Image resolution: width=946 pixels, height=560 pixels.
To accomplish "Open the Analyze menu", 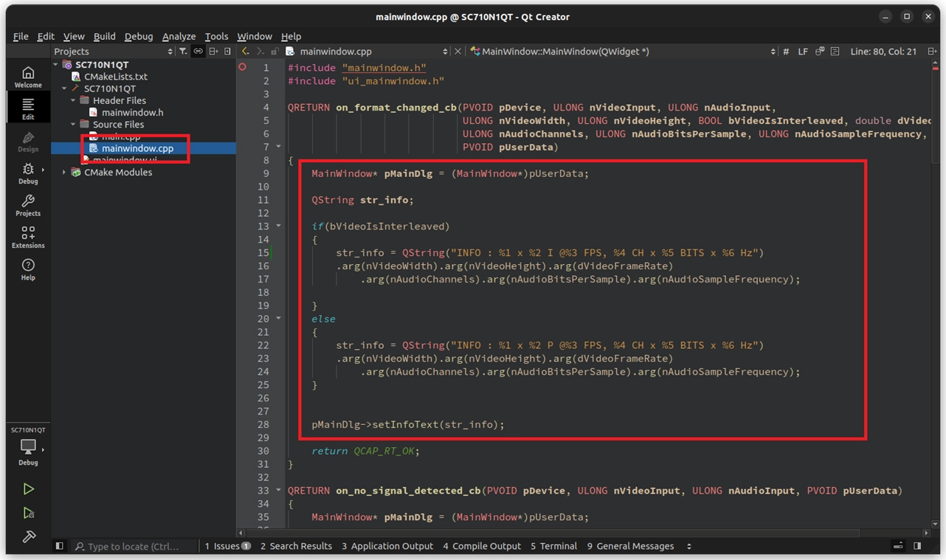I will [179, 36].
